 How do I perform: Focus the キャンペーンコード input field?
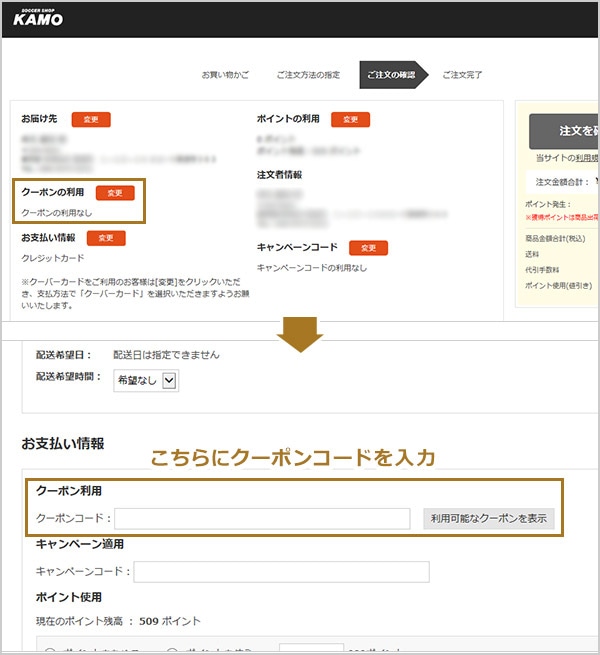(281, 571)
